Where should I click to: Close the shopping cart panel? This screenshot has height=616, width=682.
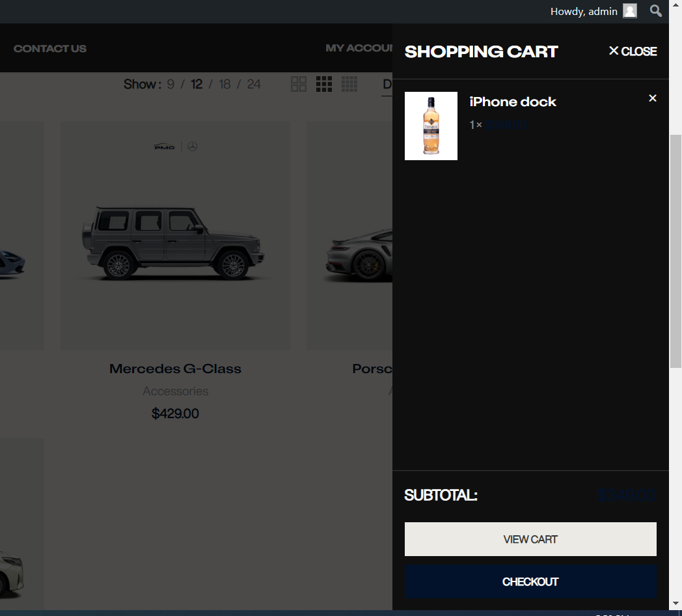633,51
